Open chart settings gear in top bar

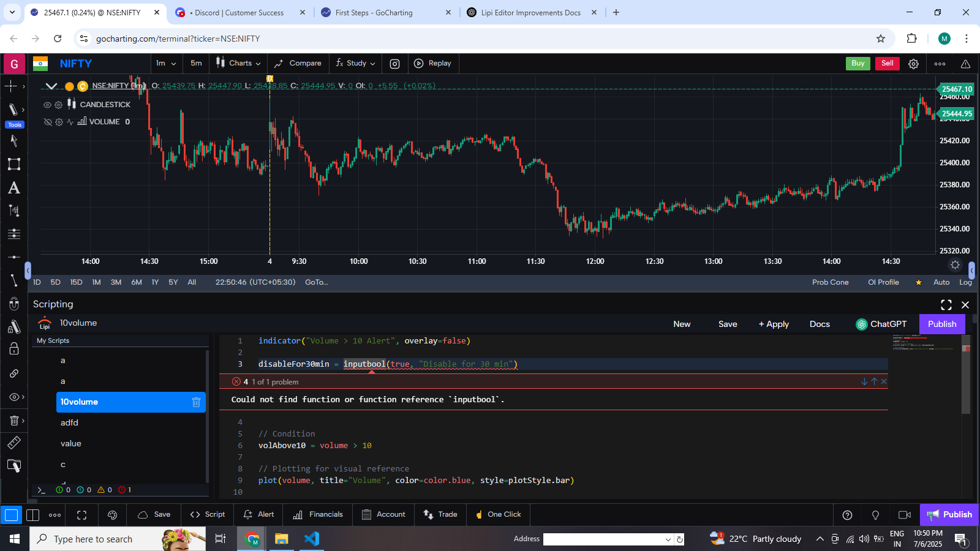coord(913,64)
